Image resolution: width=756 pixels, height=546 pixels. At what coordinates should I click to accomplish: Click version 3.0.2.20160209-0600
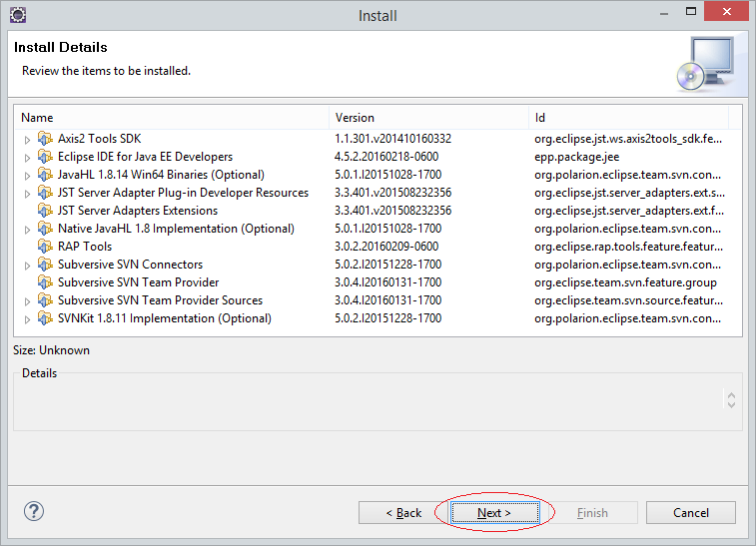tap(386, 247)
